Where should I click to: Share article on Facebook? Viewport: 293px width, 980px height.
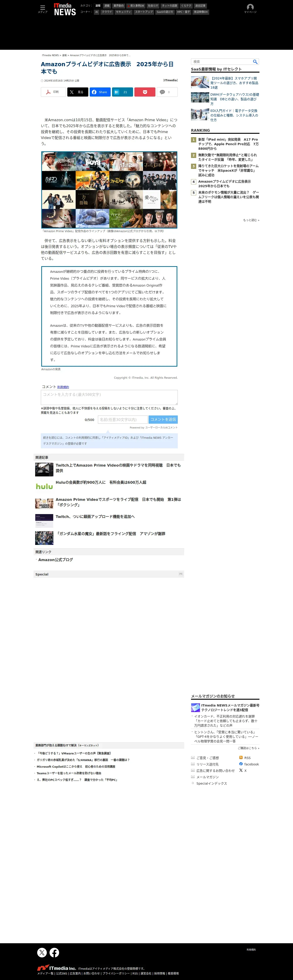point(100,92)
